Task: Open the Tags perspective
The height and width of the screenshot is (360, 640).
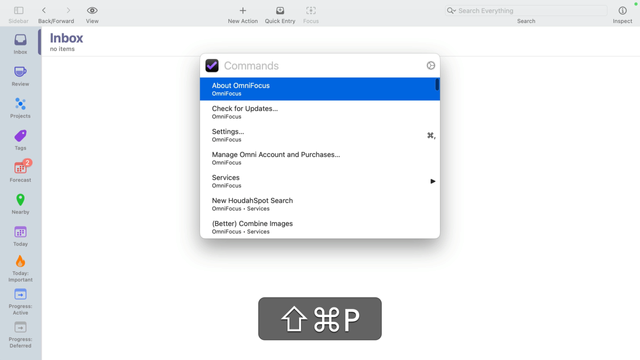Action: tap(20, 140)
